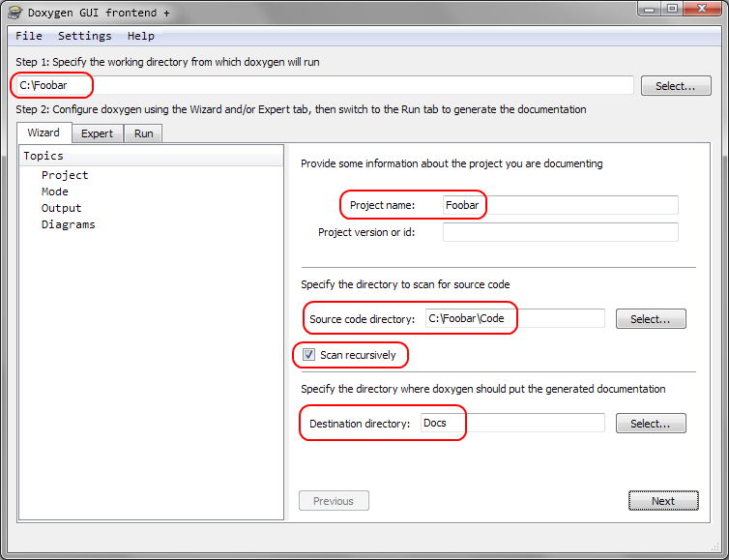
Task: Click the working directory field showing C:\Foobar
Action: click(x=323, y=85)
